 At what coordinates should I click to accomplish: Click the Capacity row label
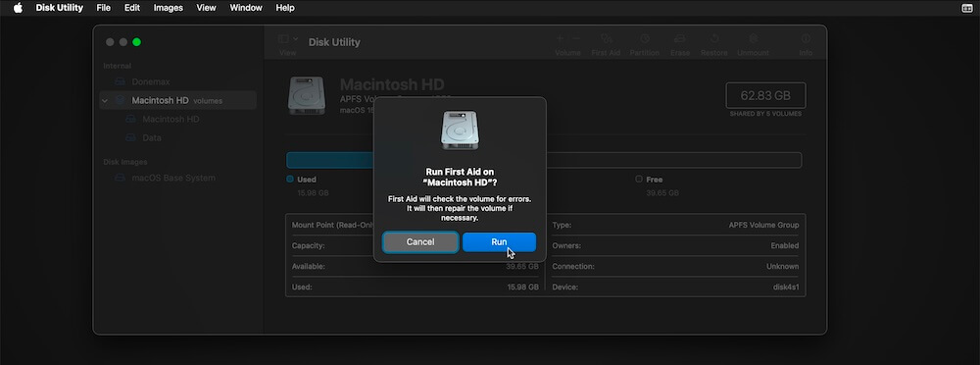click(308, 246)
